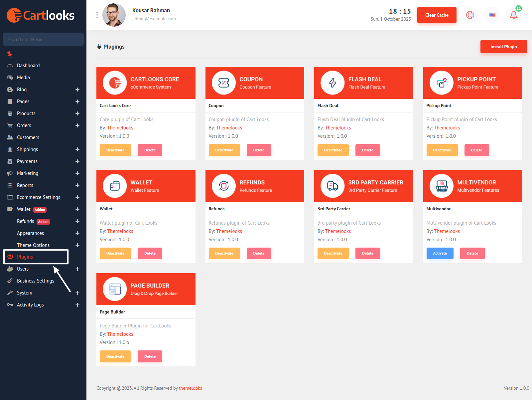The width and height of the screenshot is (532, 400).
Task: Click the Multivendor store icon
Action: click(x=442, y=186)
